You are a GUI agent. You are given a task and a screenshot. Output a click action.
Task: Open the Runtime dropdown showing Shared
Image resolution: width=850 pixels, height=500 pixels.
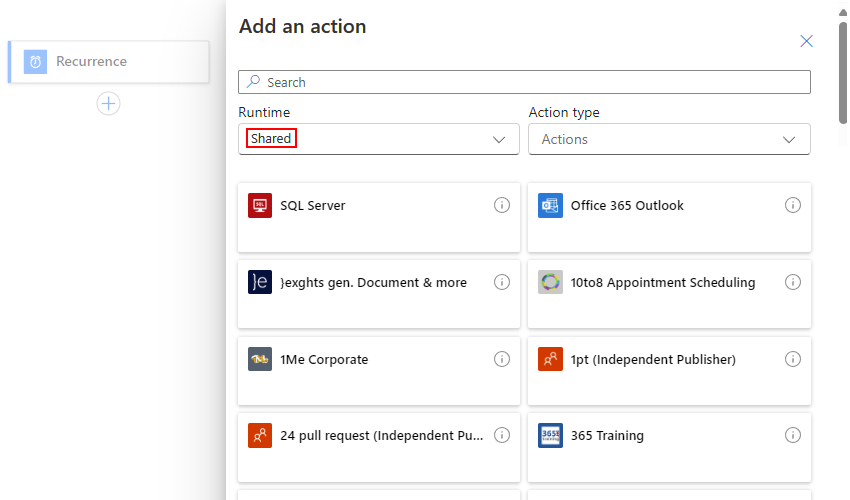(378, 140)
